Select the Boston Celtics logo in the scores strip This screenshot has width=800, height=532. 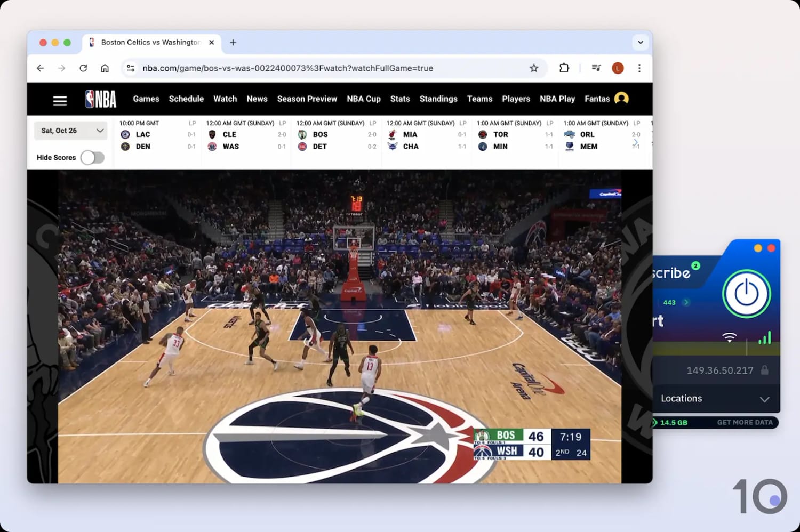click(x=302, y=134)
